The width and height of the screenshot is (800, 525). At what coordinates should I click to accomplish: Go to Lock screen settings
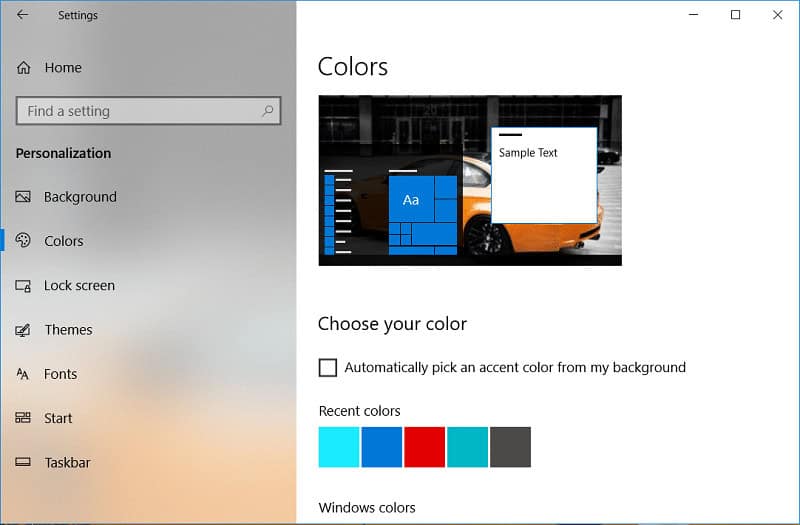tap(79, 286)
